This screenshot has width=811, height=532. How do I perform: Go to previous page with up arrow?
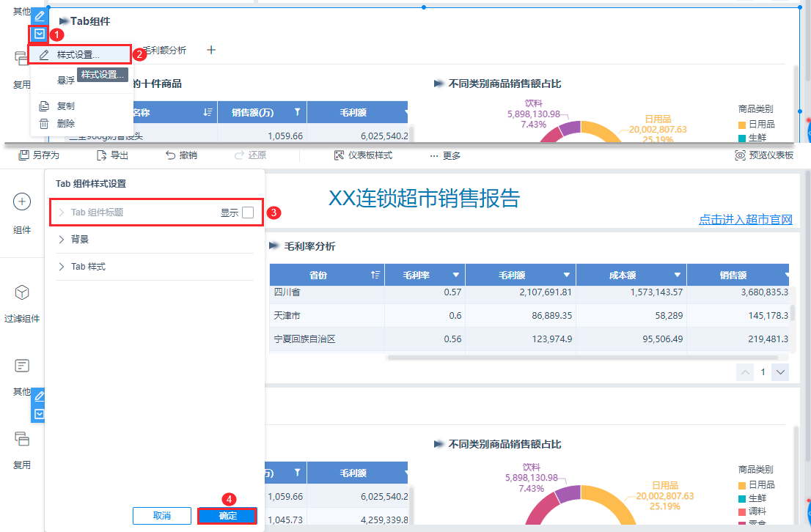tap(745, 372)
